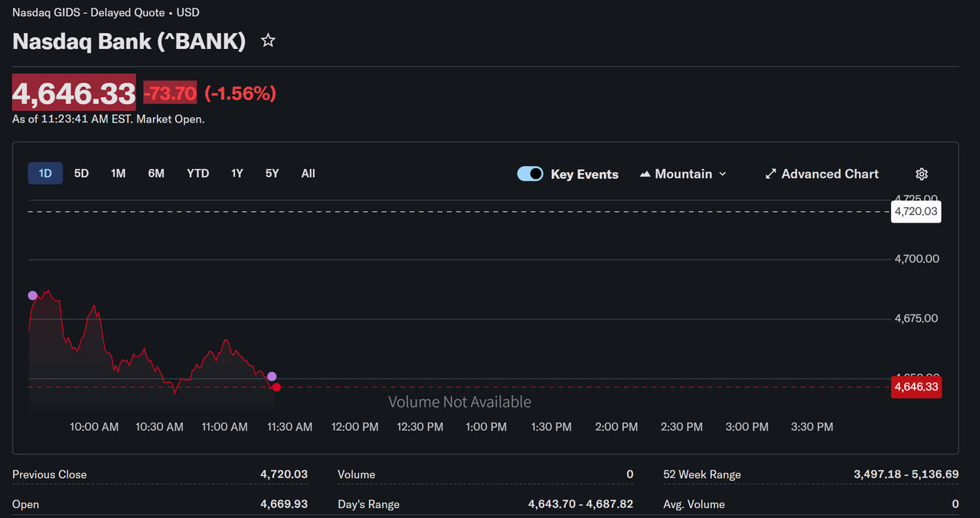Open the Advanced Chart link

click(x=830, y=174)
